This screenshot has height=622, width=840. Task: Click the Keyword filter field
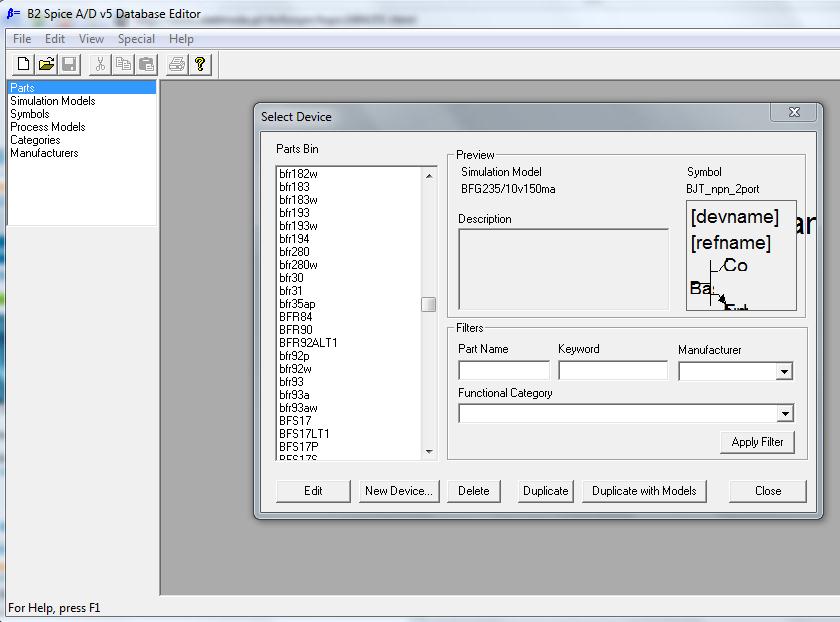[x=613, y=370]
